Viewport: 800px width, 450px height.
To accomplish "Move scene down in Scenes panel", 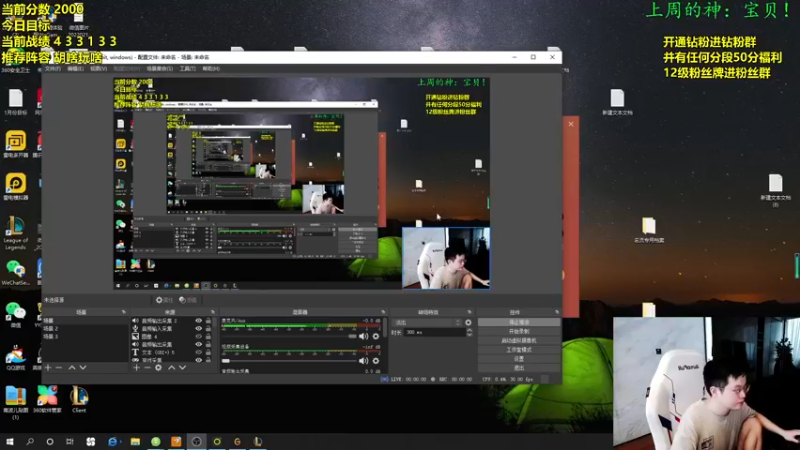I will point(83,367).
